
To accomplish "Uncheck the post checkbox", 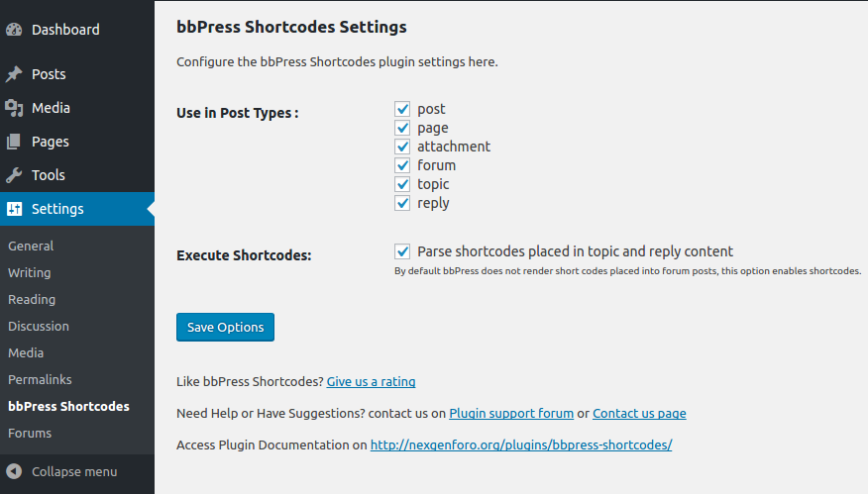I will [402, 109].
